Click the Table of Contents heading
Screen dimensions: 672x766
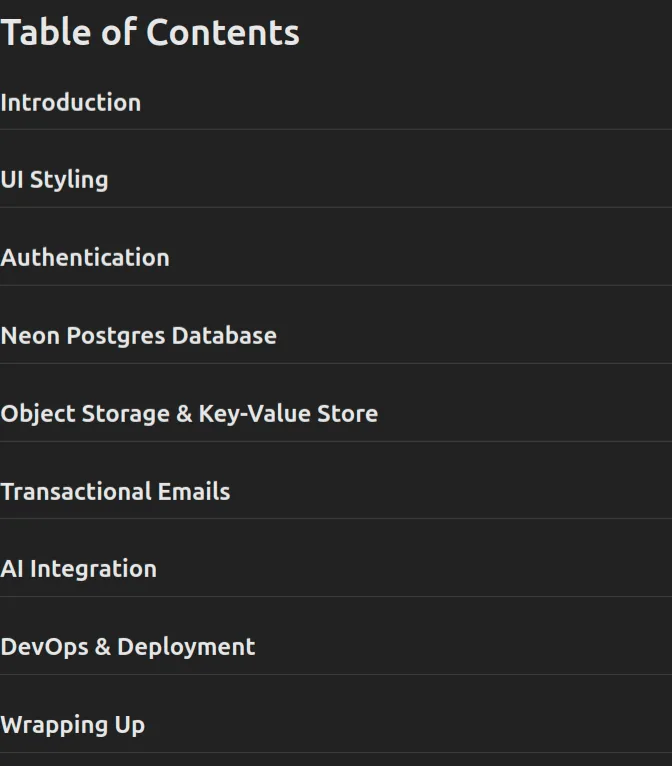point(150,32)
